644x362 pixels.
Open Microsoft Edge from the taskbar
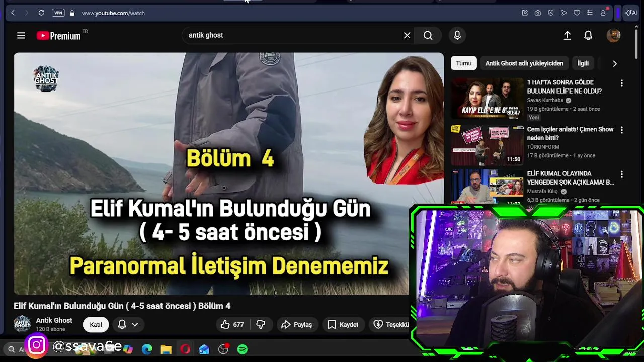coord(147,349)
